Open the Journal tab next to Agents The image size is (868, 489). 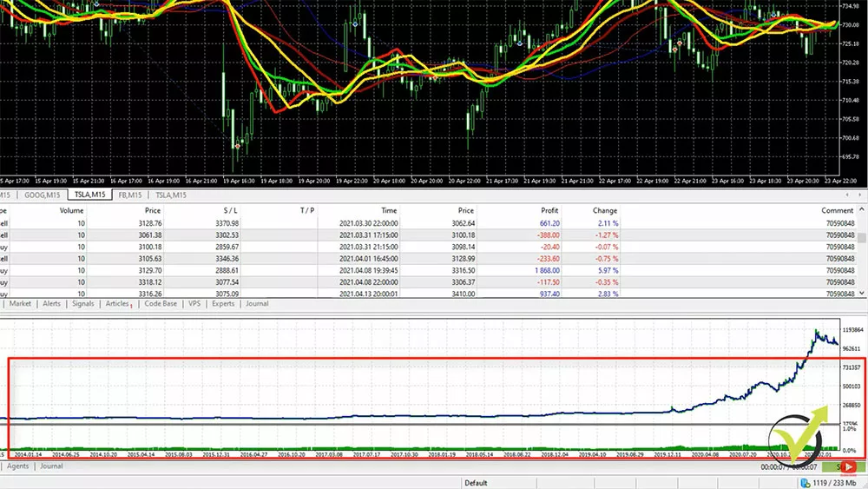click(51, 466)
